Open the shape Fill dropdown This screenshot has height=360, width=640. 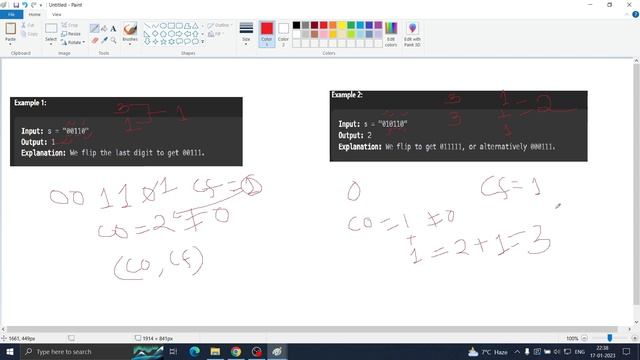coord(216,34)
